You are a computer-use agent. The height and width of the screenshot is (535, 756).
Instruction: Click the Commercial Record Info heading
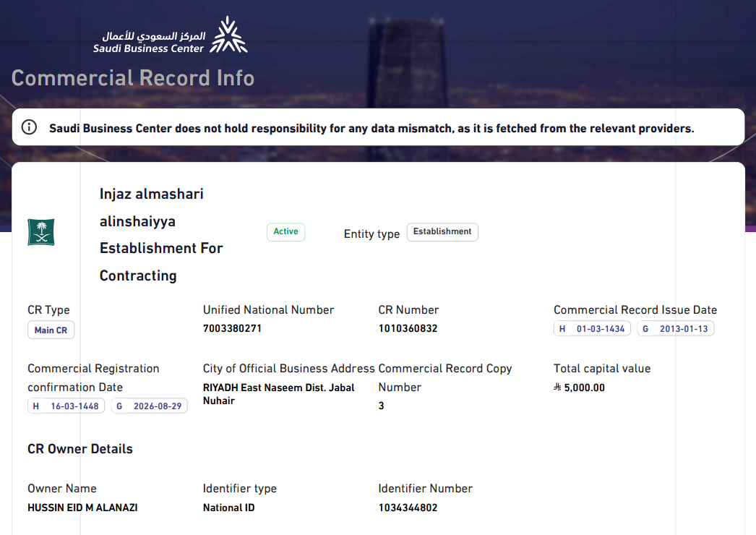133,78
